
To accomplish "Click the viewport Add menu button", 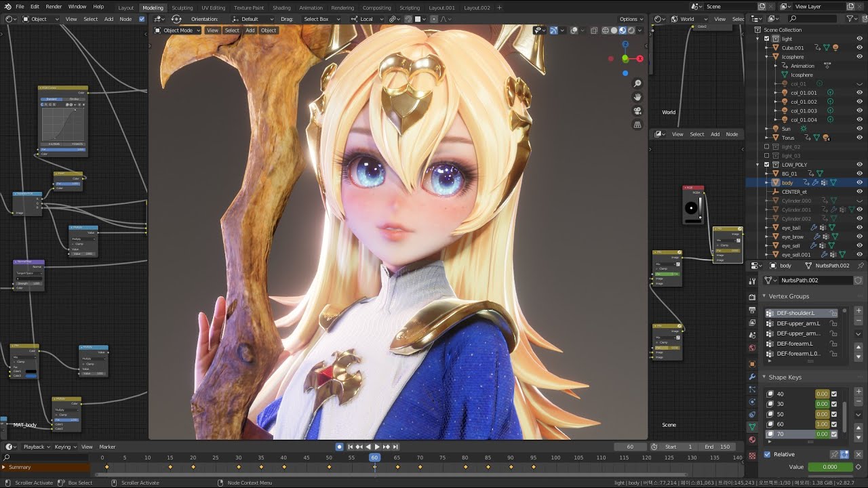I will [x=250, y=30].
